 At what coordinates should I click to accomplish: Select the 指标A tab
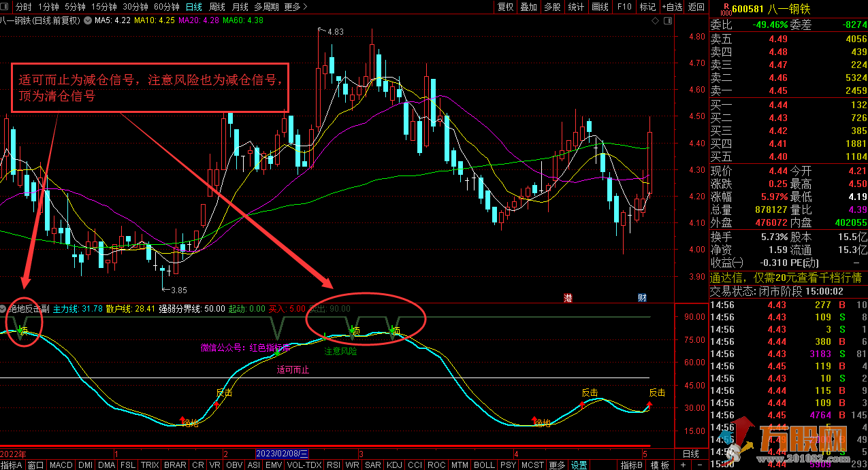[x=12, y=465]
